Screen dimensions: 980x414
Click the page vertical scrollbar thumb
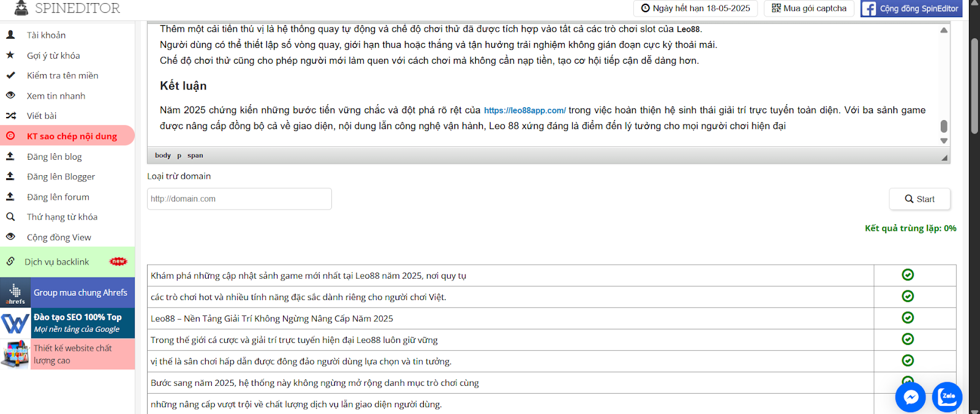point(974,86)
